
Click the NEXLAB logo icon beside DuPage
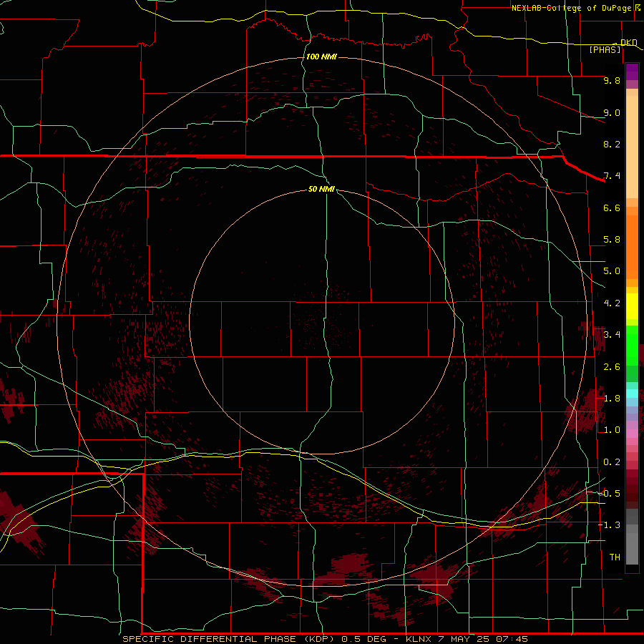638,7
